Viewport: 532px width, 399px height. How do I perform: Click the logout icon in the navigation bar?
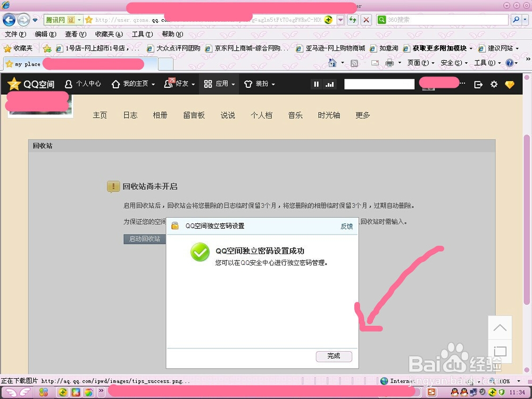478,84
